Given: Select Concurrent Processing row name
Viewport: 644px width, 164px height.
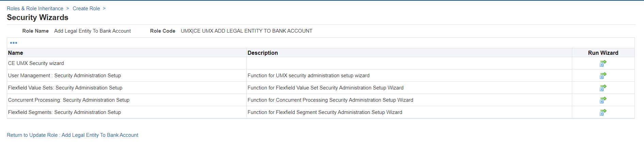Looking at the screenshot, I should point(69,100).
